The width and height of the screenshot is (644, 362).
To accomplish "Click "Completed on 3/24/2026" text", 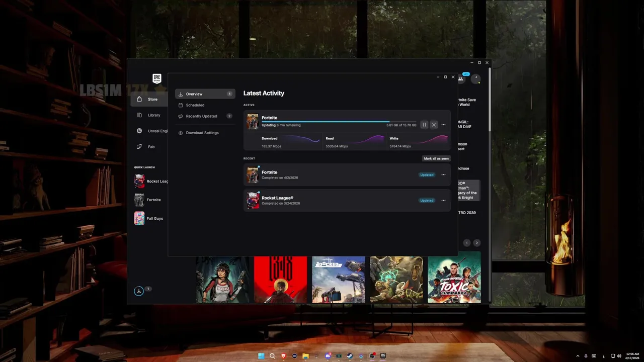I will pyautogui.click(x=281, y=203).
